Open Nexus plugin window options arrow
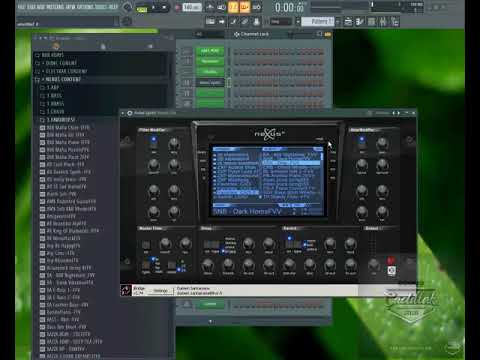480x360 pixels. point(123,113)
